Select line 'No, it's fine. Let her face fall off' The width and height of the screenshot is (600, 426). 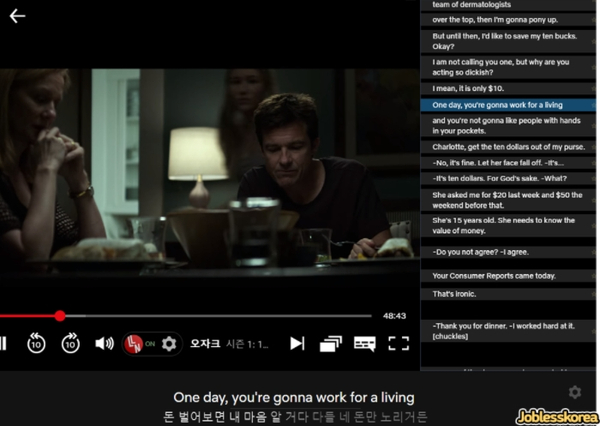point(508,163)
